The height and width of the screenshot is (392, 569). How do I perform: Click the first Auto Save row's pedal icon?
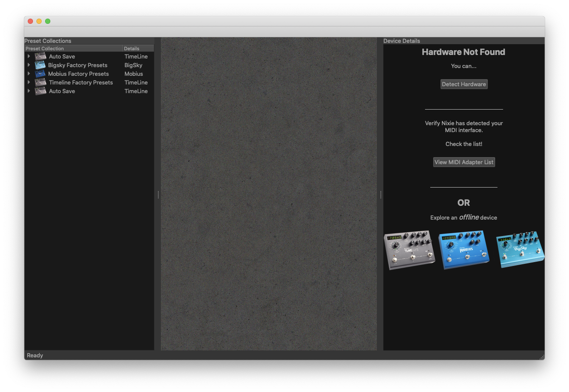coord(41,56)
